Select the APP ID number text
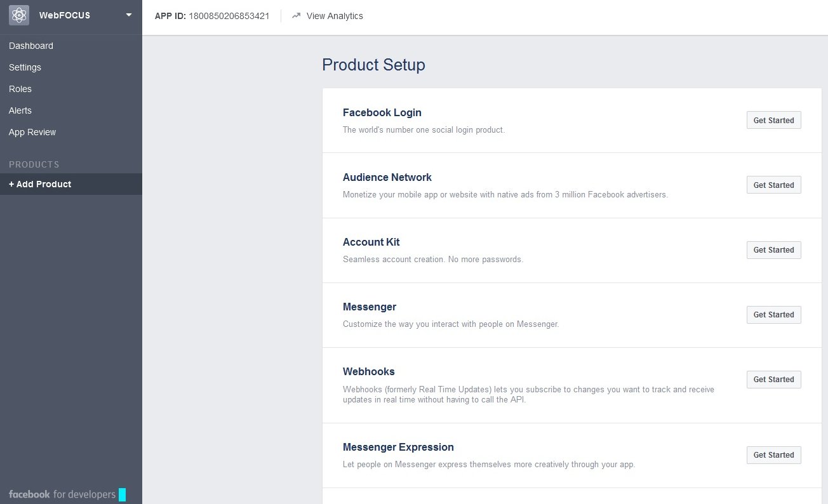828x504 pixels. click(x=229, y=16)
